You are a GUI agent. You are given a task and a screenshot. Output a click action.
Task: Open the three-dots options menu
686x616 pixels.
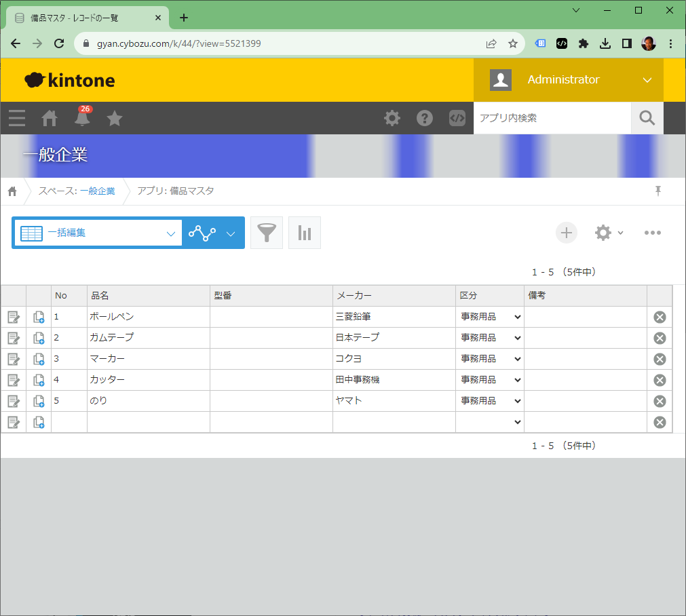pyautogui.click(x=652, y=233)
